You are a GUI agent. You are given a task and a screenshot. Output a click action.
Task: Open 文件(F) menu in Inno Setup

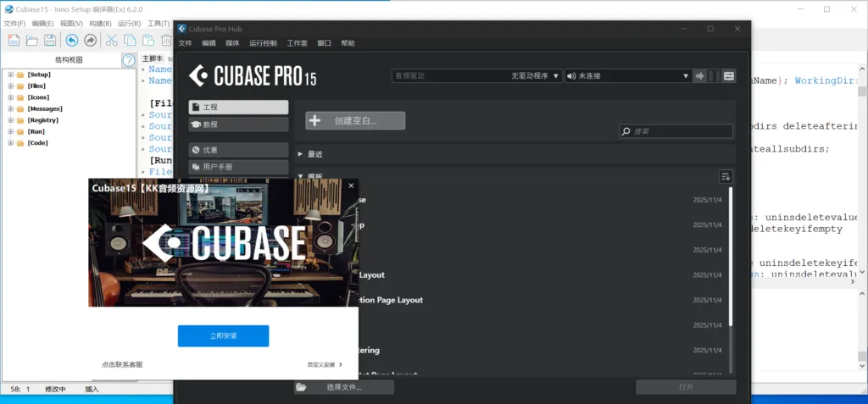tap(14, 23)
